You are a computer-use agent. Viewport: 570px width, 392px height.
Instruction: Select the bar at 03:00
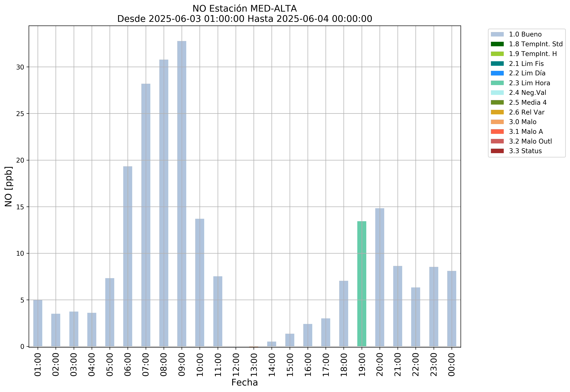click(74, 329)
